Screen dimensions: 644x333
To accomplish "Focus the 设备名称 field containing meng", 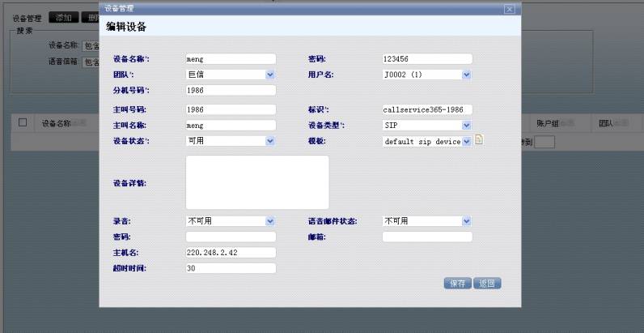I will tap(231, 59).
